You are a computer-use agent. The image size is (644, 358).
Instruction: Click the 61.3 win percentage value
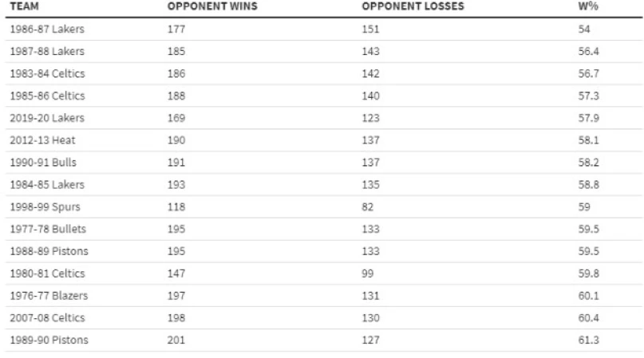pyautogui.click(x=589, y=340)
